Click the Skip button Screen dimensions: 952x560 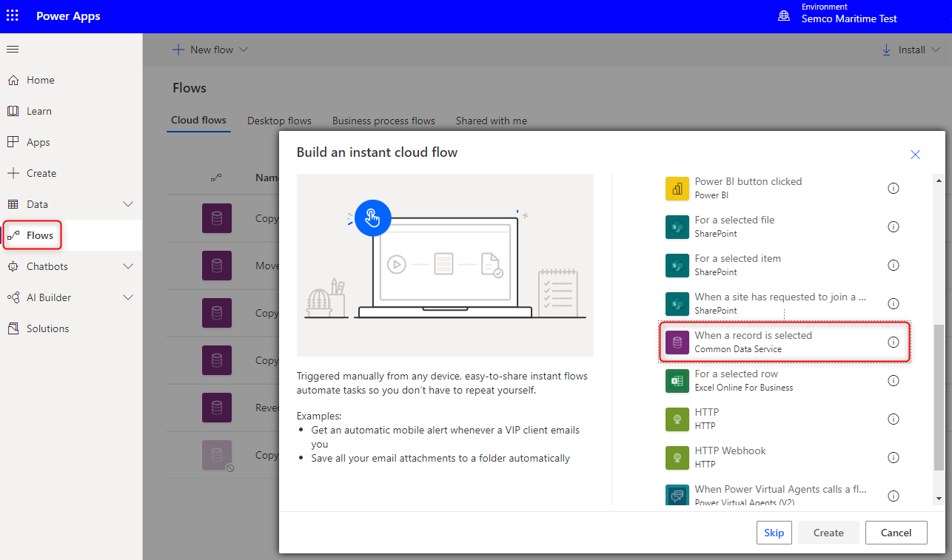(x=774, y=533)
